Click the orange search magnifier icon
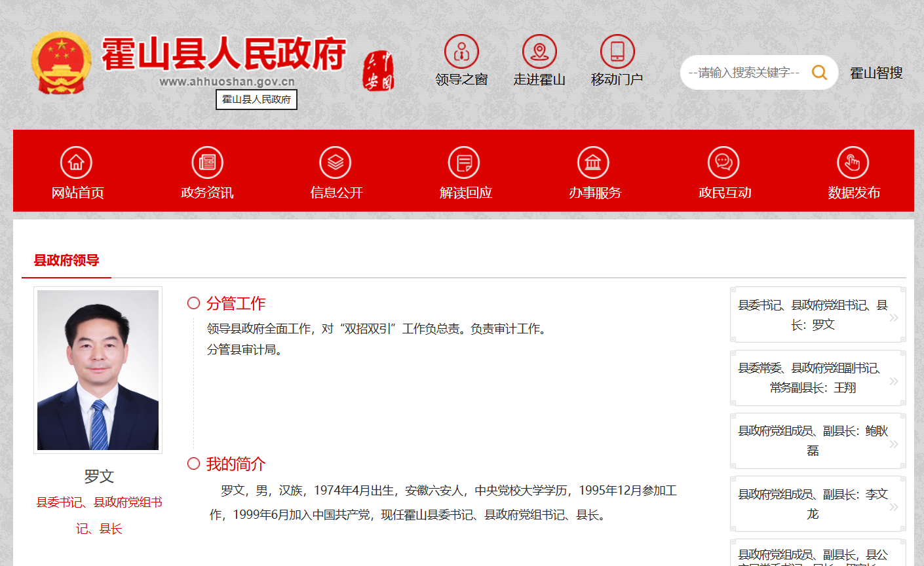This screenshot has height=566, width=924. click(x=819, y=73)
